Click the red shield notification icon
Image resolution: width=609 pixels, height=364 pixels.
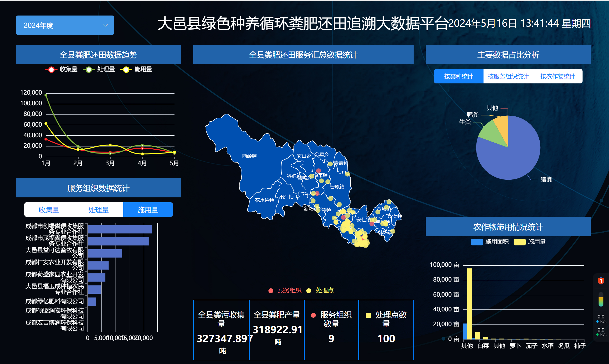pos(601,281)
